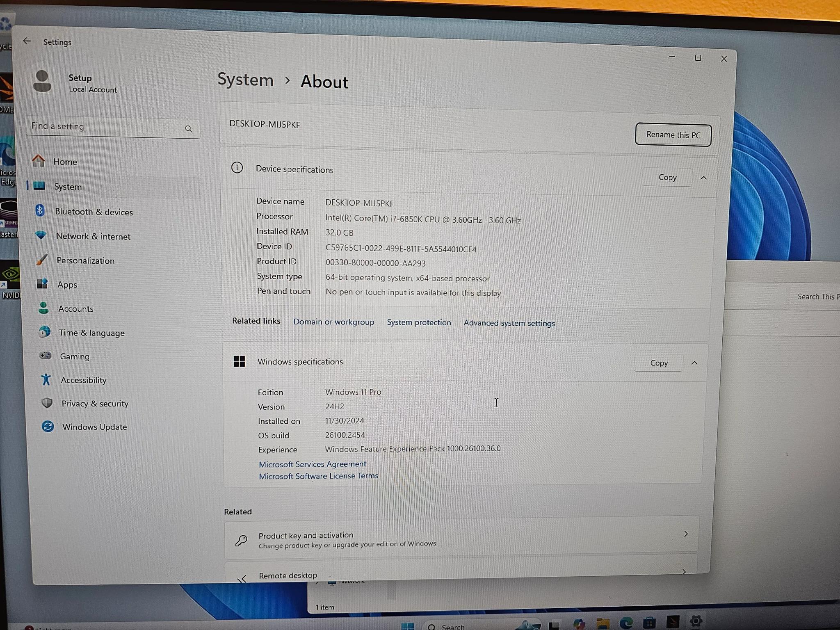Open Microsoft Store from the taskbar

pos(649,623)
